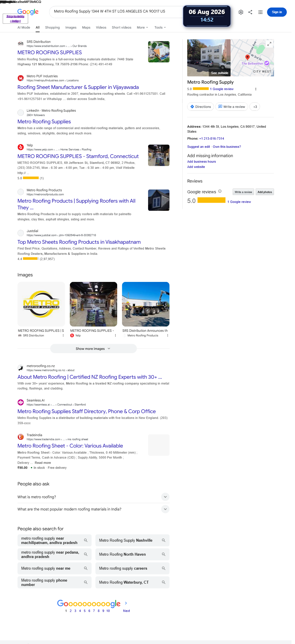295x644 pixels.
Task: Open the map thumbnail showing W 3rd St
Action: 252,58
